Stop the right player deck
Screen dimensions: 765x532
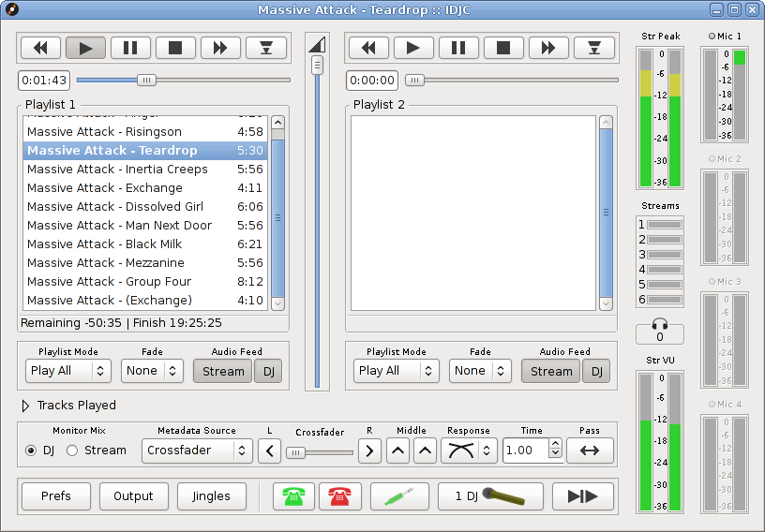click(x=503, y=48)
